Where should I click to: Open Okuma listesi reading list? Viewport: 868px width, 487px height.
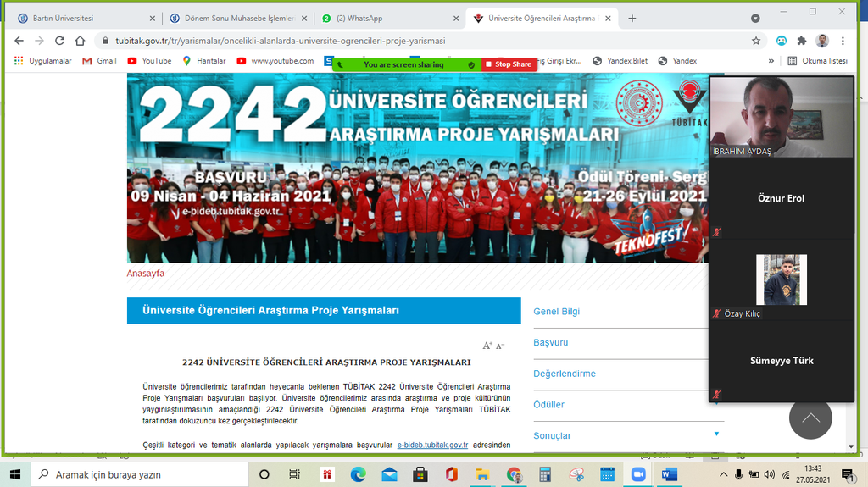pyautogui.click(x=818, y=61)
